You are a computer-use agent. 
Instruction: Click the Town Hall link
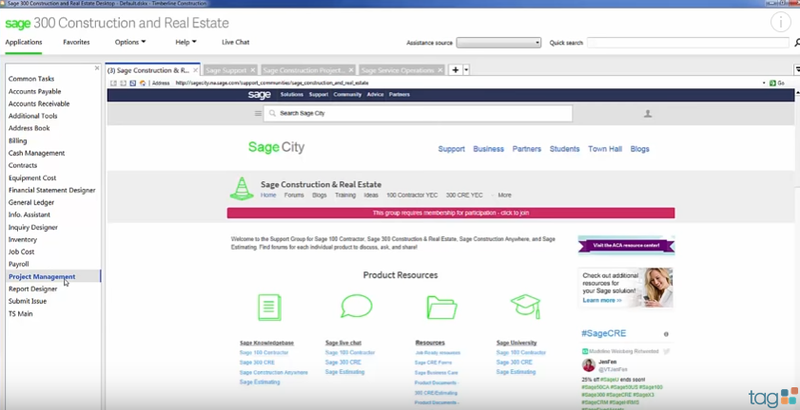tap(605, 149)
